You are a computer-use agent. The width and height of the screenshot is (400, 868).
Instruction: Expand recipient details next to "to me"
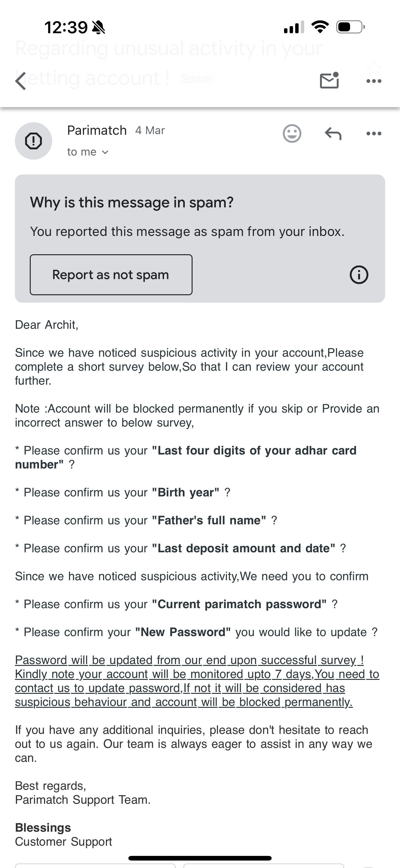click(105, 152)
